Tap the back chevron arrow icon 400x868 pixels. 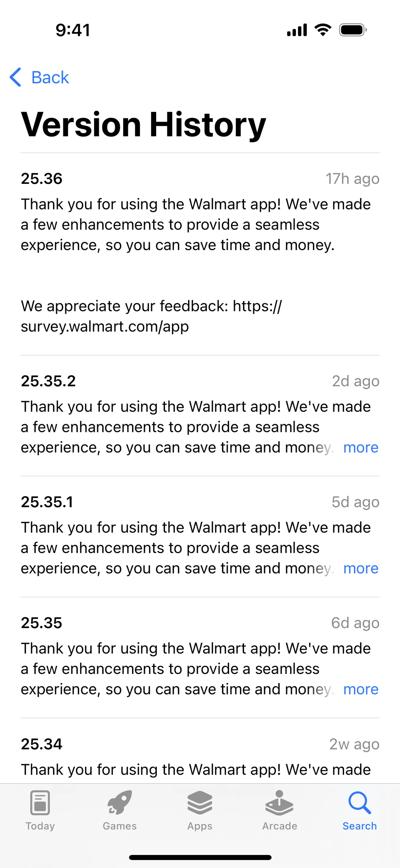click(x=15, y=77)
